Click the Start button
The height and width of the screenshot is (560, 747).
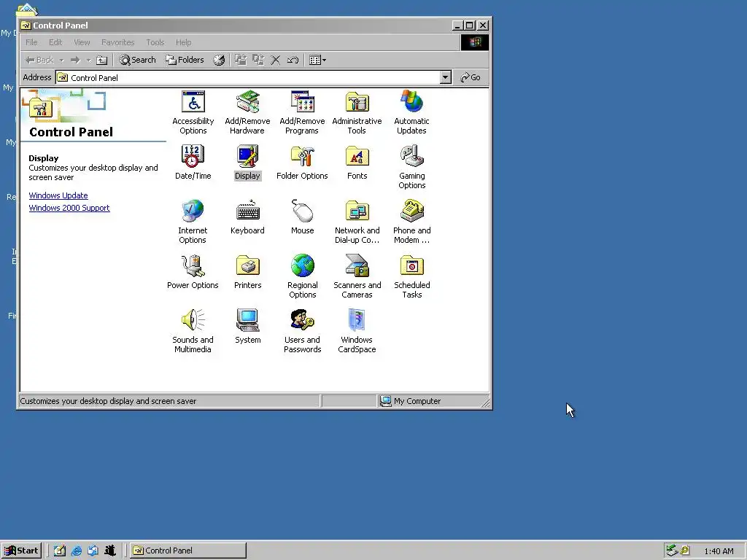point(21,551)
